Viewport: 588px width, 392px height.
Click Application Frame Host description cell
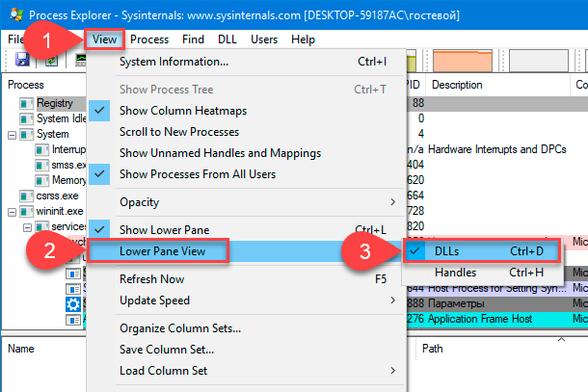click(480, 319)
